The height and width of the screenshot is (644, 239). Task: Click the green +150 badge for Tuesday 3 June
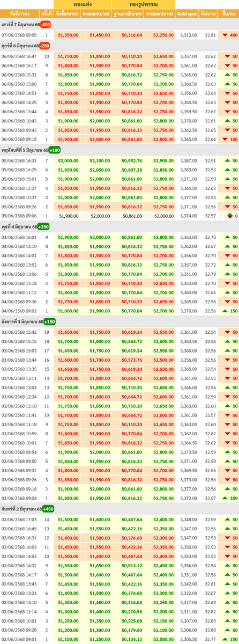pos(49,321)
